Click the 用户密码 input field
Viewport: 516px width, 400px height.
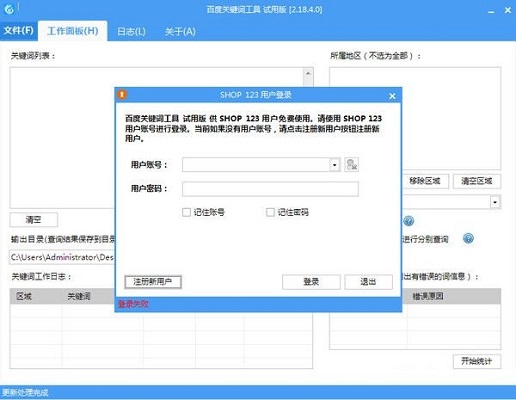[270, 189]
